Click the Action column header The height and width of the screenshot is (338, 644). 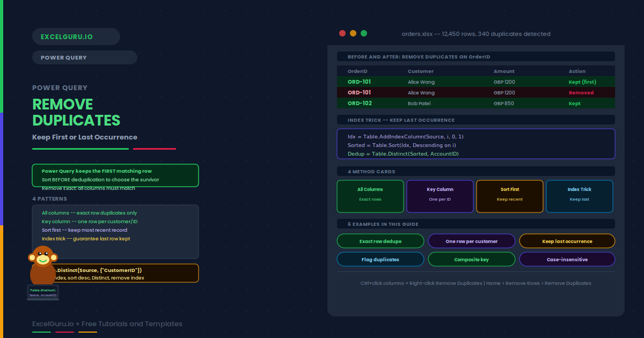click(577, 71)
